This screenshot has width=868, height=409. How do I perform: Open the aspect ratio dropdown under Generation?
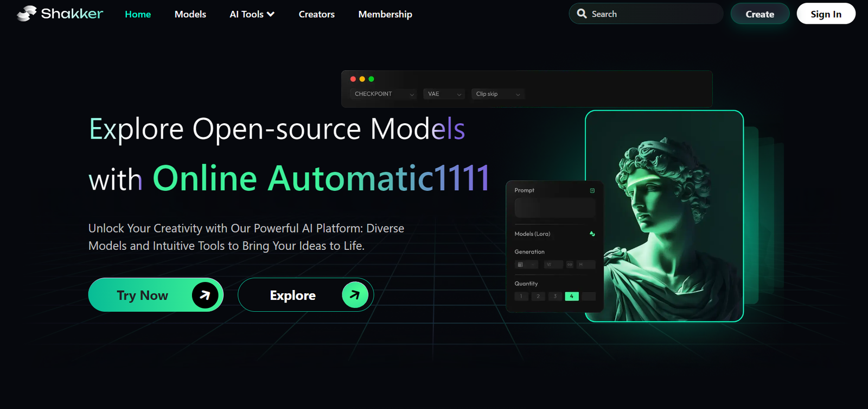526,265
